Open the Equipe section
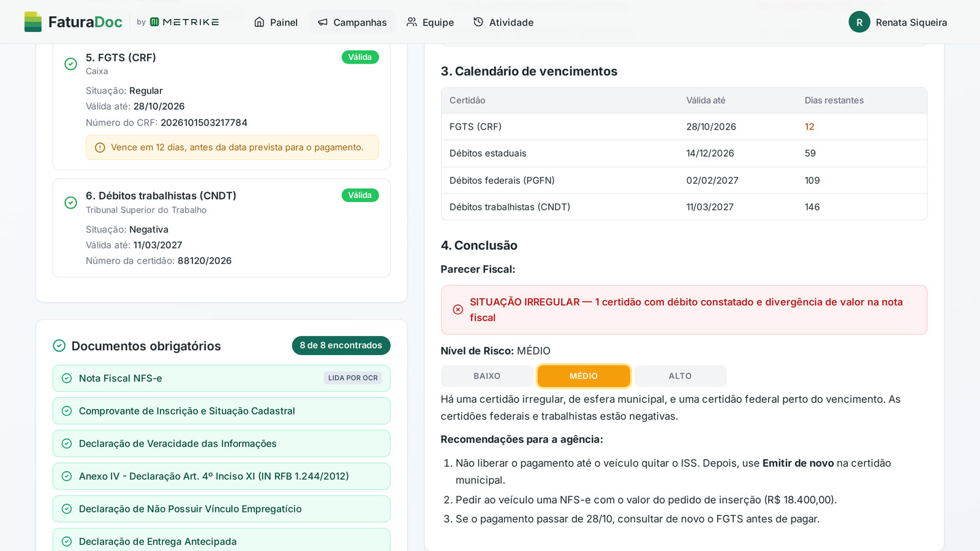 coord(430,22)
